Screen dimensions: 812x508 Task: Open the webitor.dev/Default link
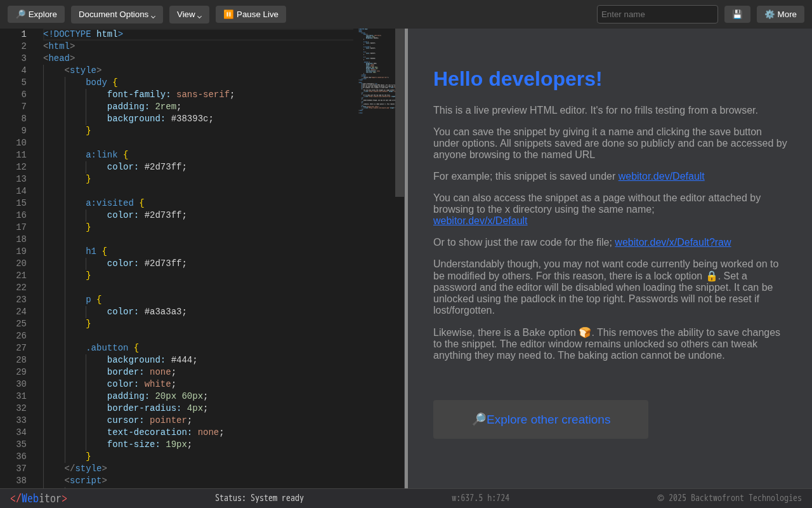[x=661, y=177]
